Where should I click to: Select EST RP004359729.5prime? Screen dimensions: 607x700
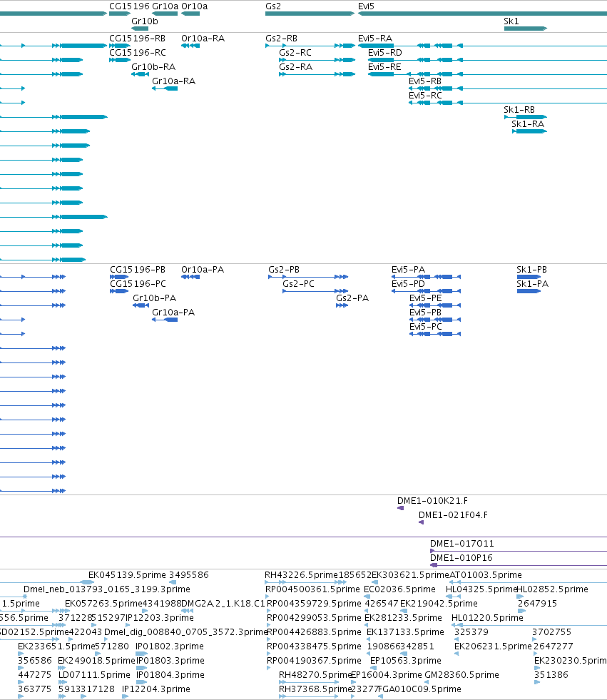(314, 604)
